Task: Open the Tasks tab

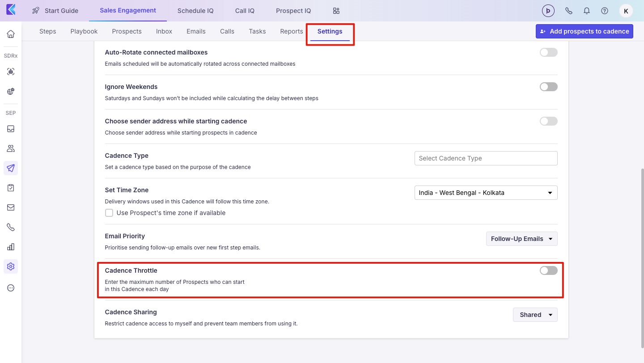Action: coord(257,31)
